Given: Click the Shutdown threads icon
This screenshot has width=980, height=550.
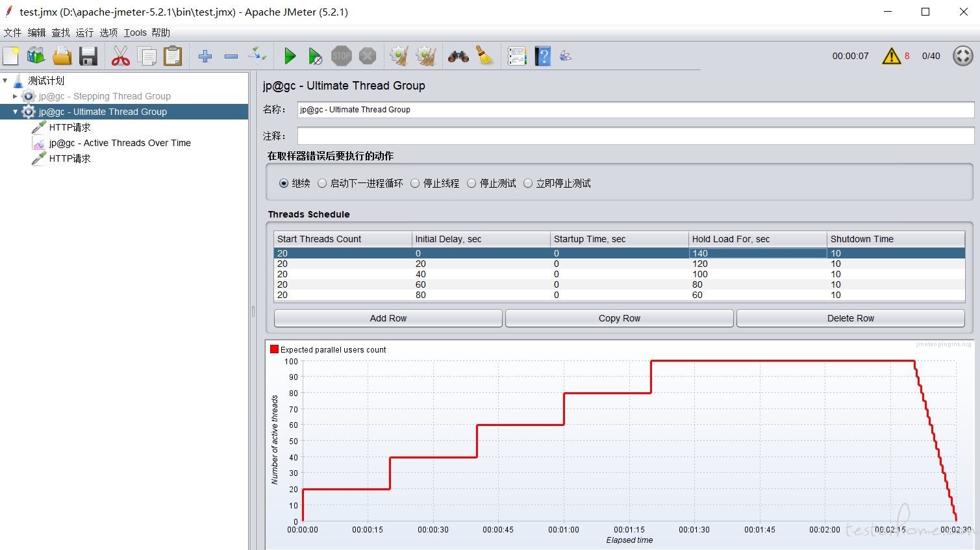Looking at the screenshot, I should click(x=368, y=56).
